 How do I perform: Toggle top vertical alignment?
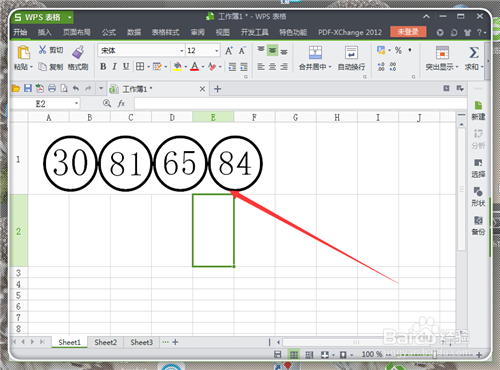[x=261, y=50]
